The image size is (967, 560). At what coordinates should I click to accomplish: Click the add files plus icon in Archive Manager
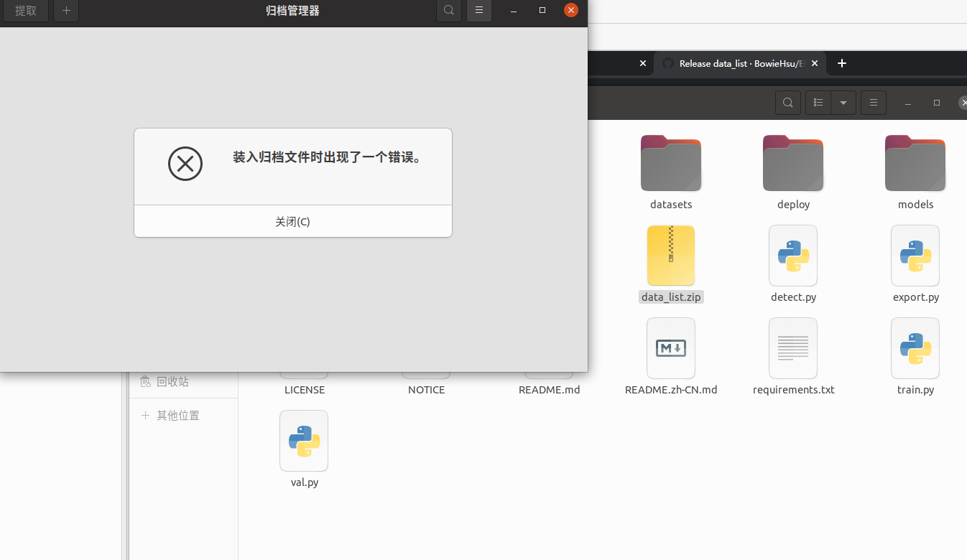pos(65,10)
